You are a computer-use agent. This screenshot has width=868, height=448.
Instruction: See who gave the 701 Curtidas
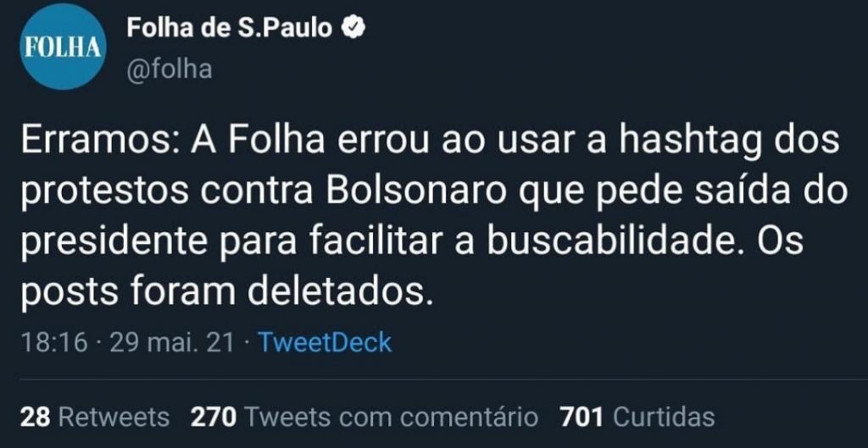click(637, 417)
